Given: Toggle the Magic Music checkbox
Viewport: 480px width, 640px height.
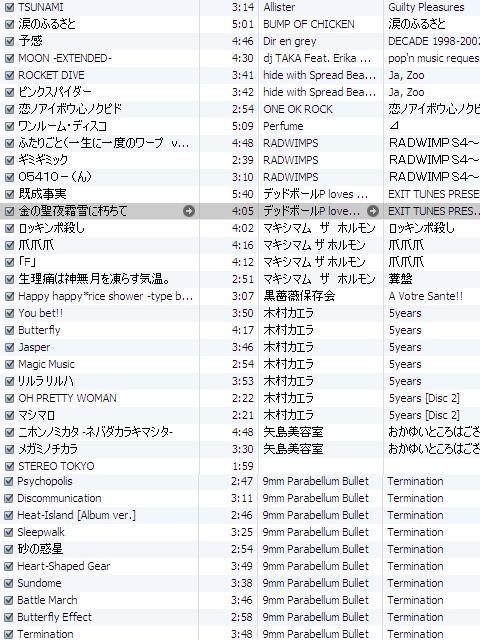Looking at the screenshot, I should click(9, 364).
